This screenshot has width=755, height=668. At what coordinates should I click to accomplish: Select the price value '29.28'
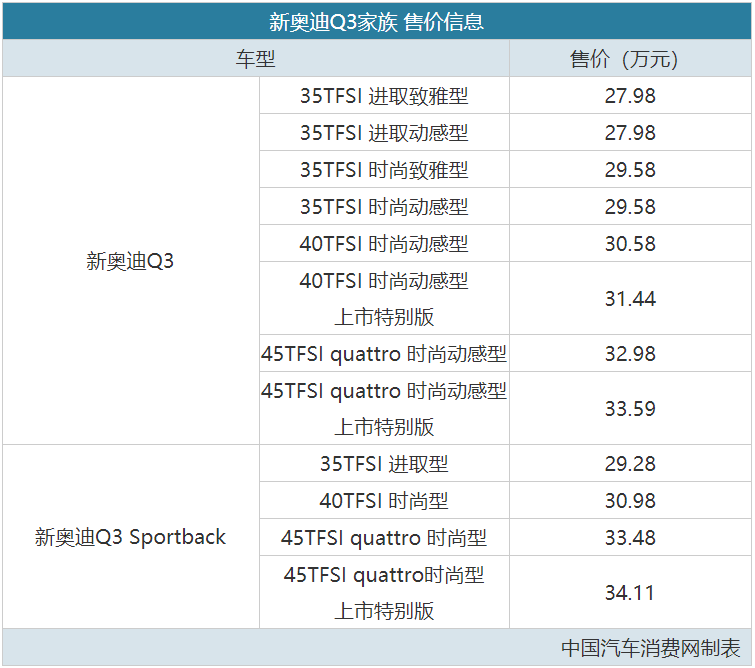tap(630, 464)
